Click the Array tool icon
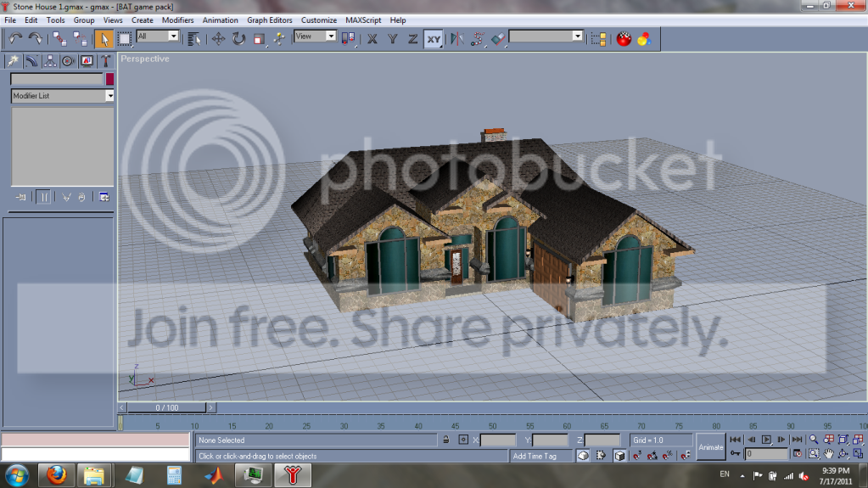Screen dimensions: 868x488 (477, 39)
